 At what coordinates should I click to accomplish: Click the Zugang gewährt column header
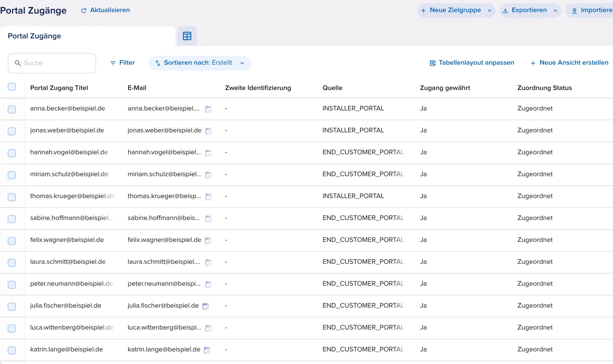click(445, 88)
